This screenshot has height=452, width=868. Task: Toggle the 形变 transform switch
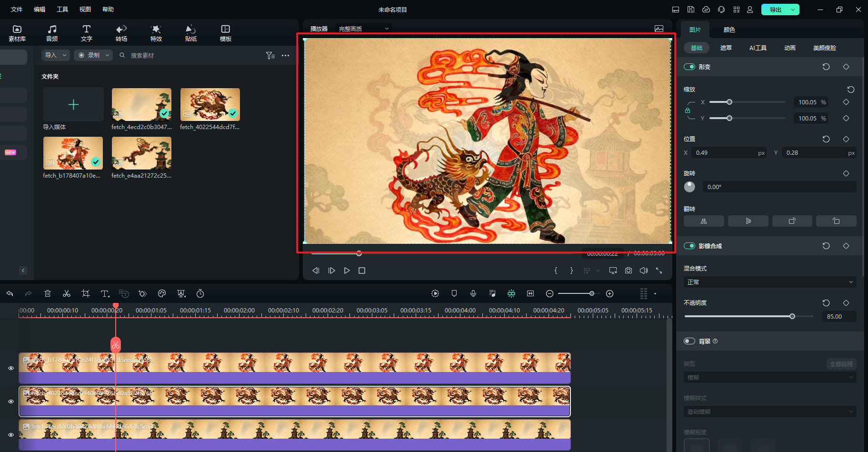[689, 67]
